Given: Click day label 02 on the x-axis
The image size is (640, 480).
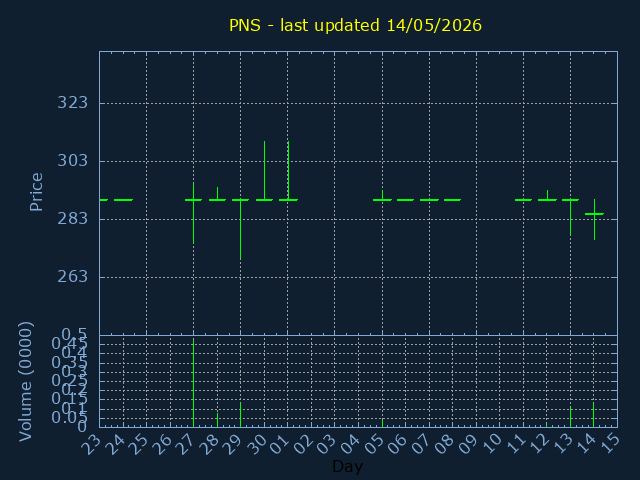Looking at the screenshot, I should click(x=304, y=444).
